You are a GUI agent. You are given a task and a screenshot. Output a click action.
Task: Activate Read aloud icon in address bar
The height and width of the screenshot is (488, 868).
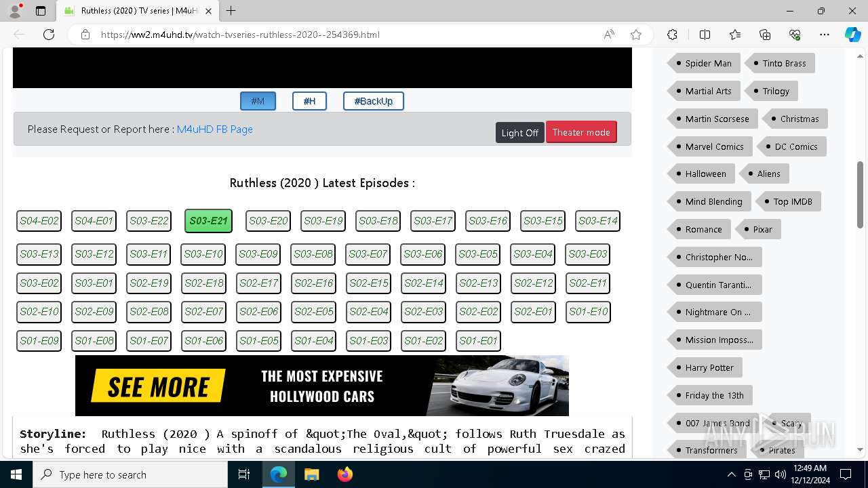point(609,35)
